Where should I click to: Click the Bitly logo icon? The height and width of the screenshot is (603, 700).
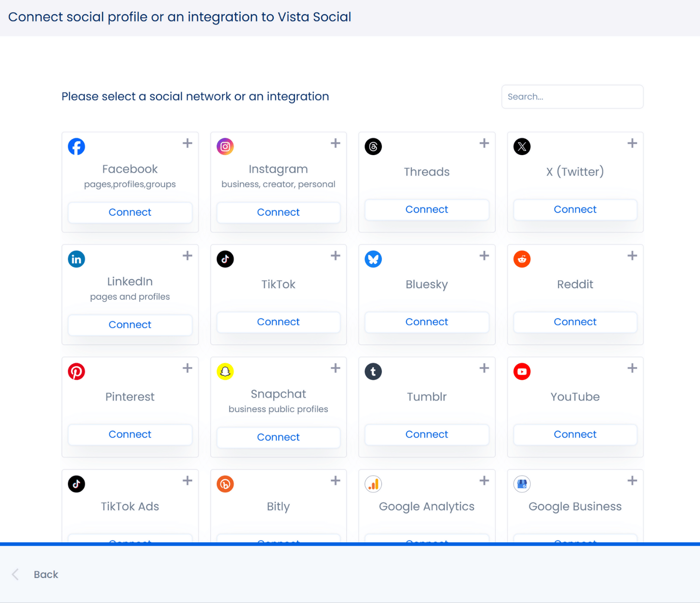click(x=225, y=484)
